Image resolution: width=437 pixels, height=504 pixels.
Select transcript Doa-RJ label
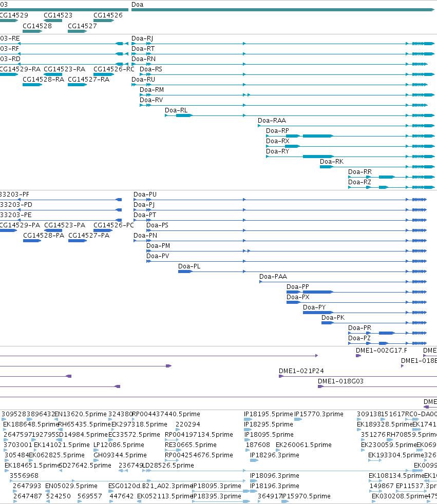coord(142,38)
